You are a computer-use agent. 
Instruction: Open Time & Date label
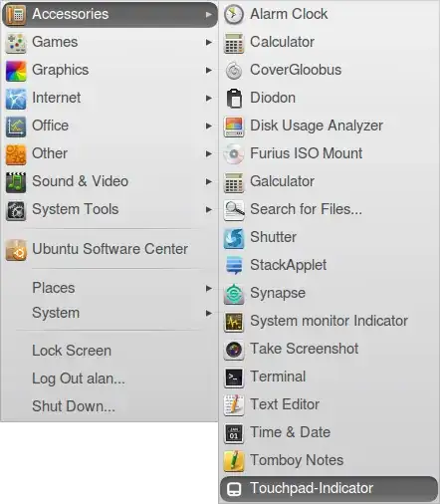point(290,432)
